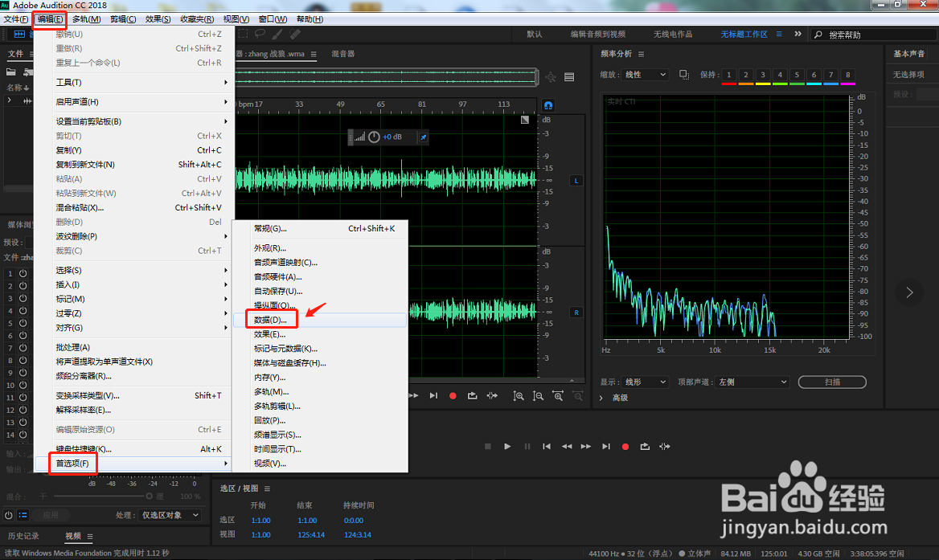Click hold button 1 in frequency analysis
Image resolution: width=939 pixels, height=560 pixels.
729,75
